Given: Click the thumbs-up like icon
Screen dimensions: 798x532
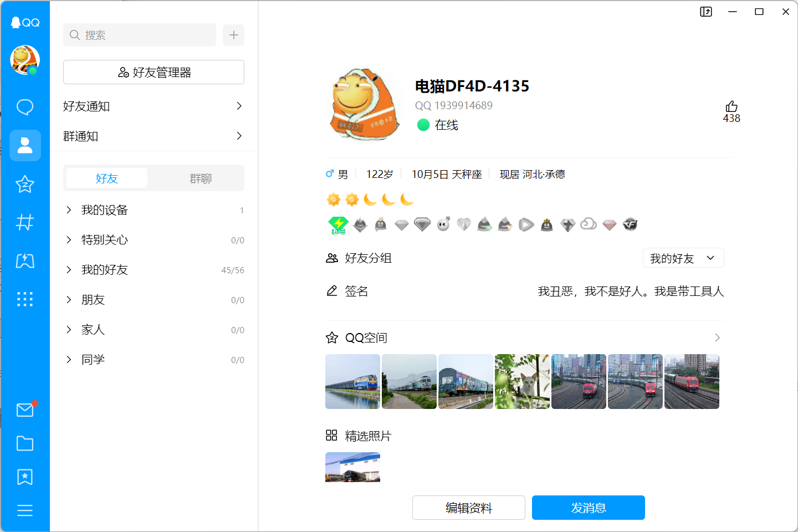Looking at the screenshot, I should click(x=731, y=106).
